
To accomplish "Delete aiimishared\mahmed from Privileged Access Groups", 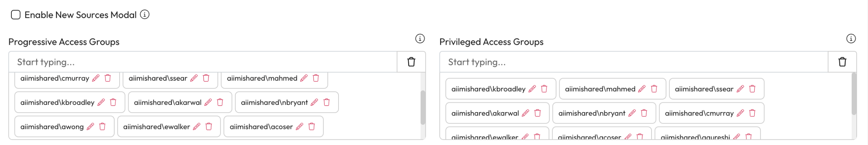I will tap(654, 89).
